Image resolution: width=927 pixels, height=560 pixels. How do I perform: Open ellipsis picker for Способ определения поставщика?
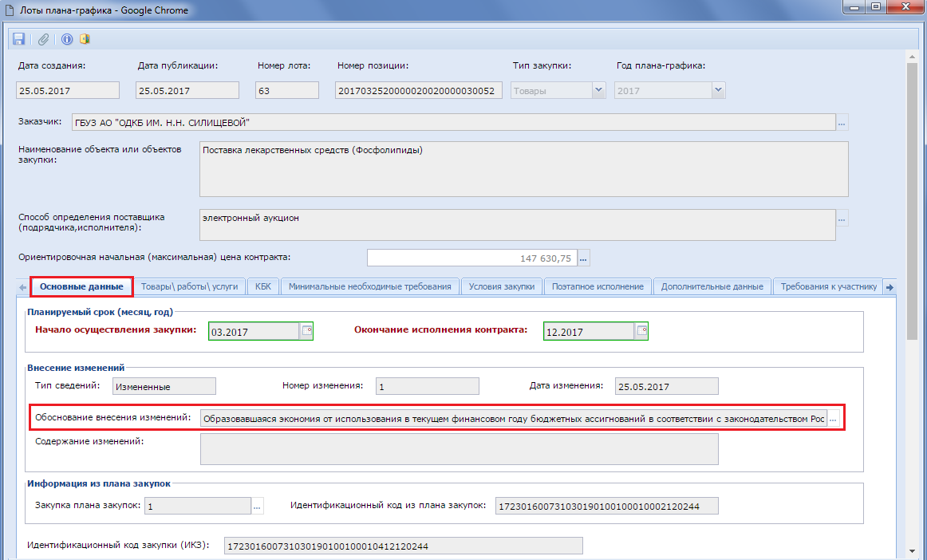click(842, 218)
